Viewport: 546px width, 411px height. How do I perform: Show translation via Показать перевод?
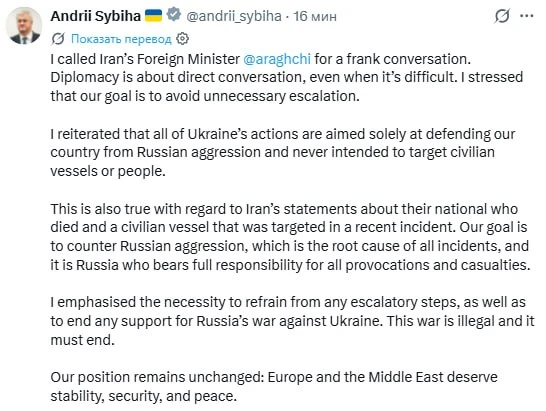[x=121, y=39]
